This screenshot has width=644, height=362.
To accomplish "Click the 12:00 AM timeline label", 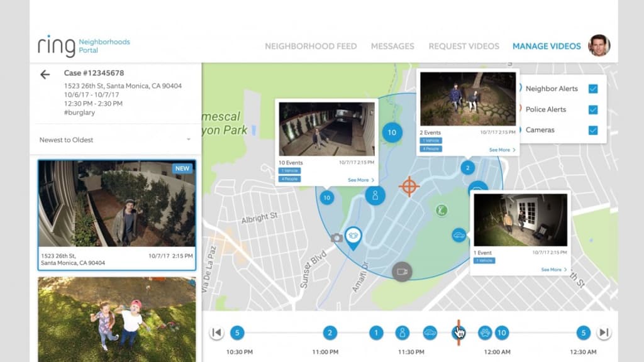I will pos(497,352).
